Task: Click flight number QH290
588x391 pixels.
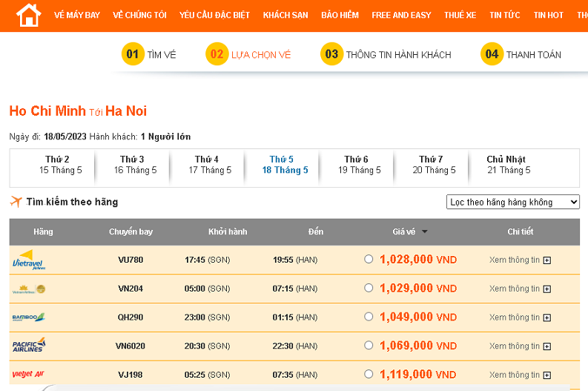Action: [x=131, y=318]
